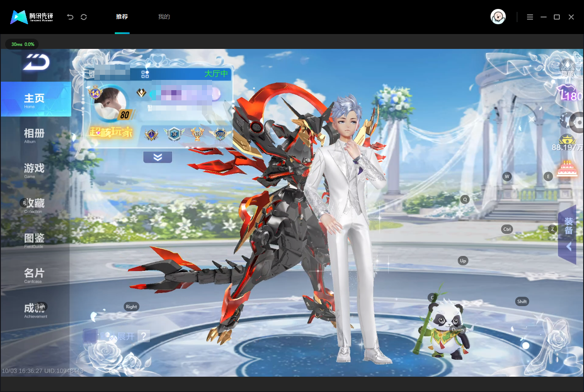584x392 pixels.
Task: Switch to the 我的 tab
Action: pyautogui.click(x=164, y=17)
